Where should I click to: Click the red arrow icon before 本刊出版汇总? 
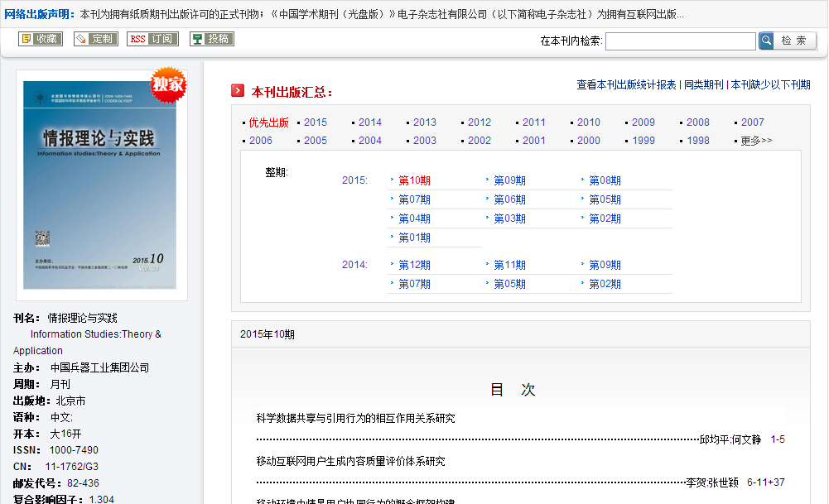coord(239,90)
